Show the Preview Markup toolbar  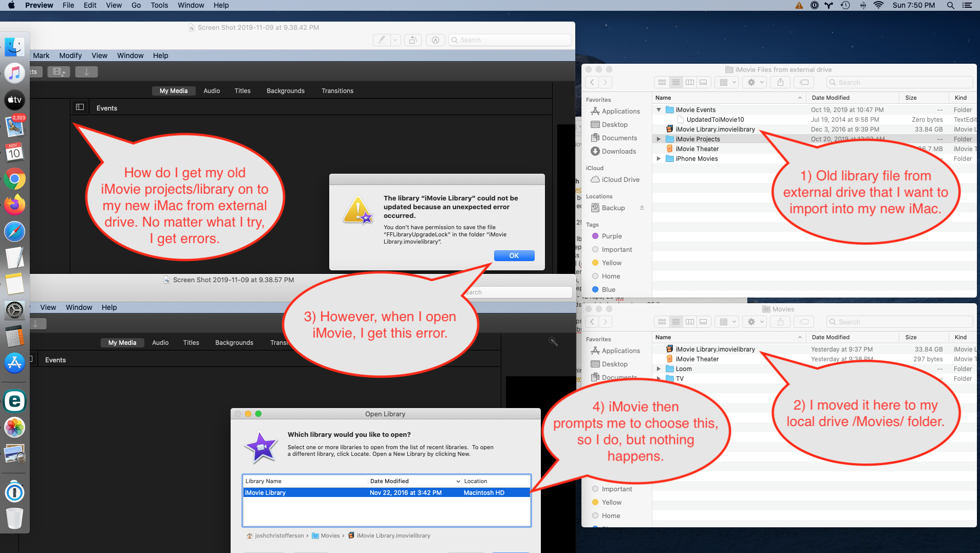(436, 40)
